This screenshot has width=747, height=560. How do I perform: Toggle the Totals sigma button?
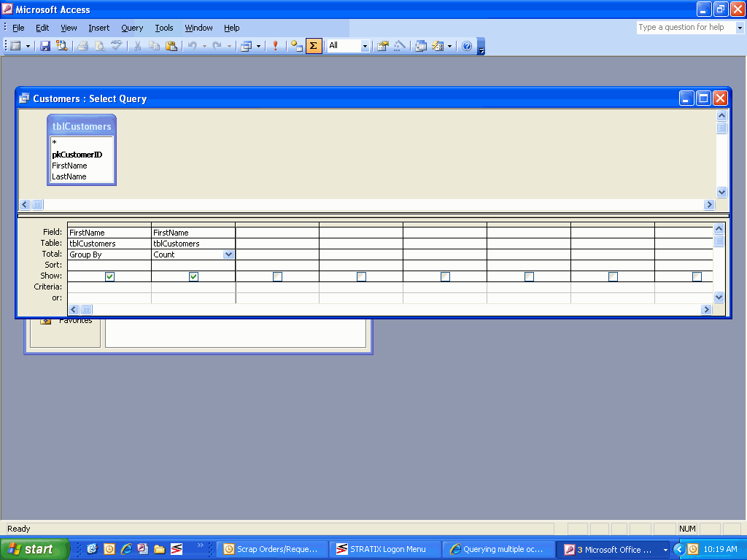314,46
